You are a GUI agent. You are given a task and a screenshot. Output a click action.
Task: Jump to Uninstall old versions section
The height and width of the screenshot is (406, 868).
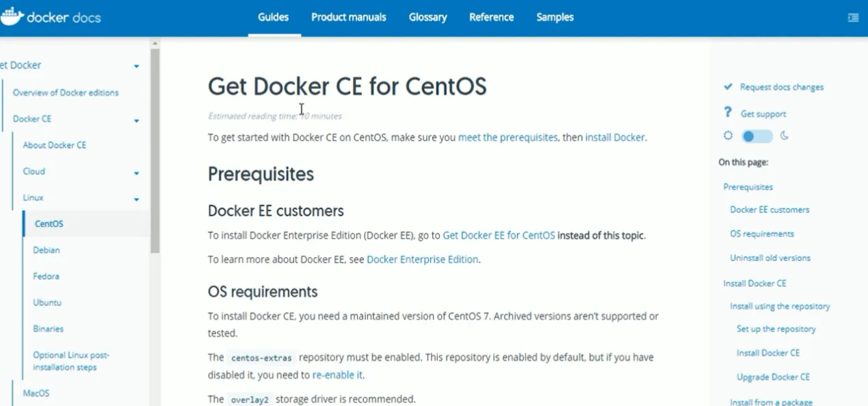770,258
